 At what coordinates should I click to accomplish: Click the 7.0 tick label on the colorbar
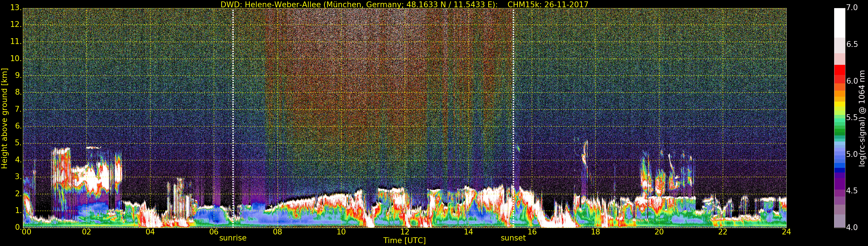tap(852, 8)
